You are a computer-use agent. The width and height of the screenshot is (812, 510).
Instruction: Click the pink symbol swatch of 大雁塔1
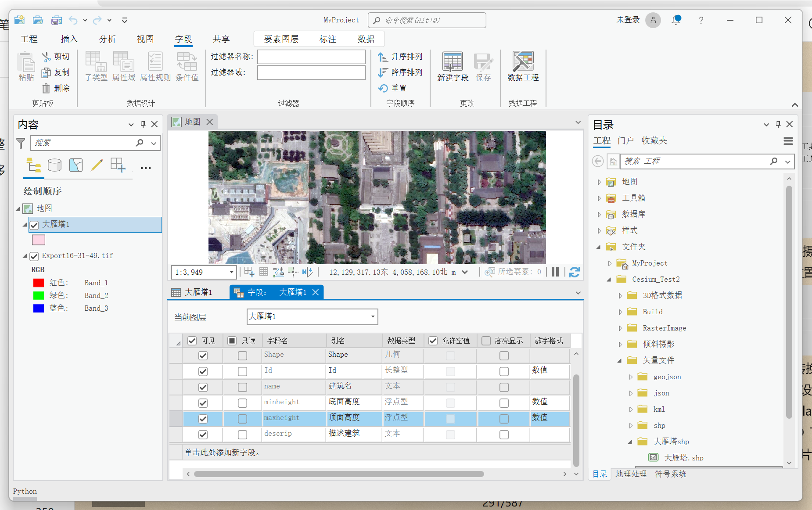click(39, 240)
